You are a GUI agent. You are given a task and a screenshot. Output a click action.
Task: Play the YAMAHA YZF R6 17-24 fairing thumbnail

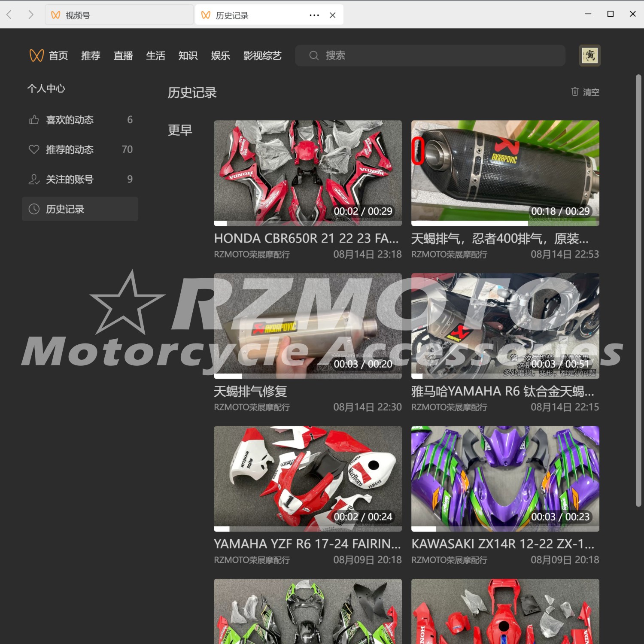click(308, 479)
